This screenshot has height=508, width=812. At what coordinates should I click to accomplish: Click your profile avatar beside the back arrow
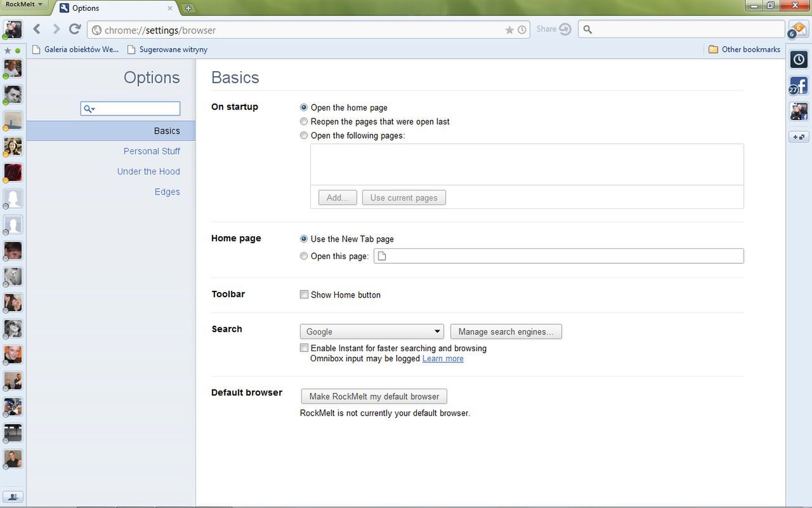pos(13,30)
